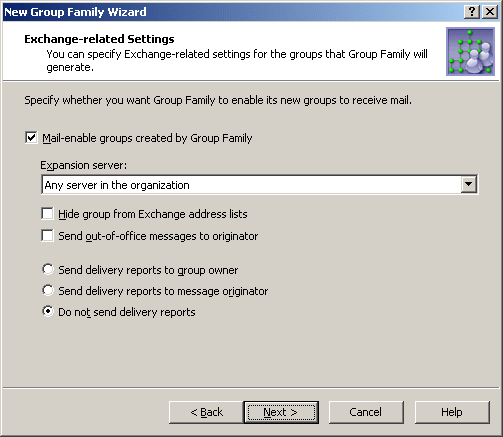Select Send delivery reports to group owner
Viewport: 503px width, 437px height.
point(48,269)
